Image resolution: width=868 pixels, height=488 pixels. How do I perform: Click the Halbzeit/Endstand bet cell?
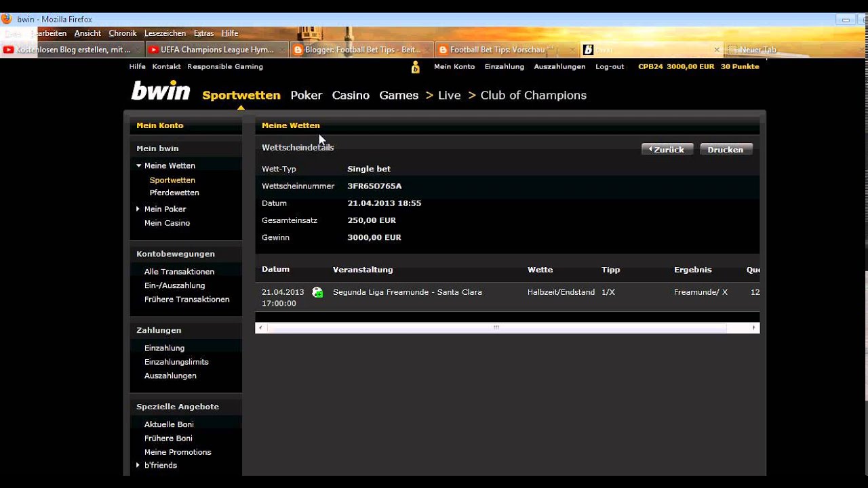(561, 292)
